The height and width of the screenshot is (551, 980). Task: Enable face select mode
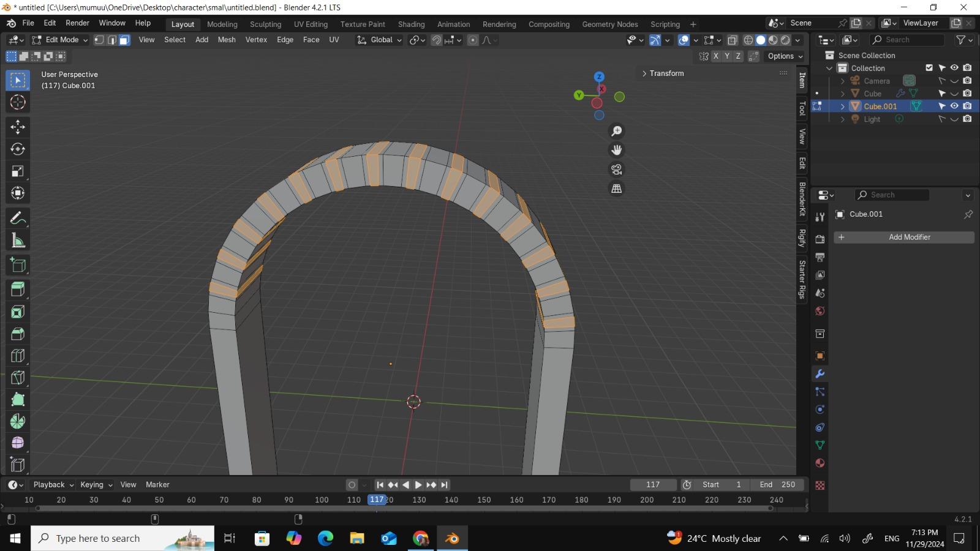(124, 40)
